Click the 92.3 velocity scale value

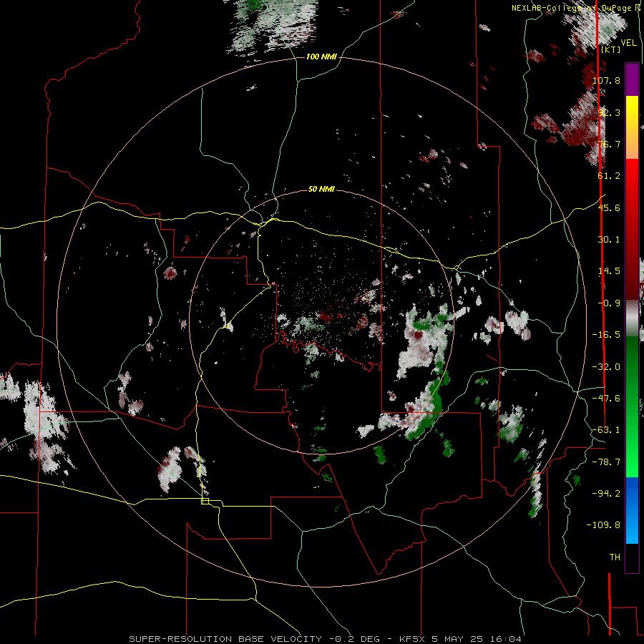pyautogui.click(x=609, y=112)
